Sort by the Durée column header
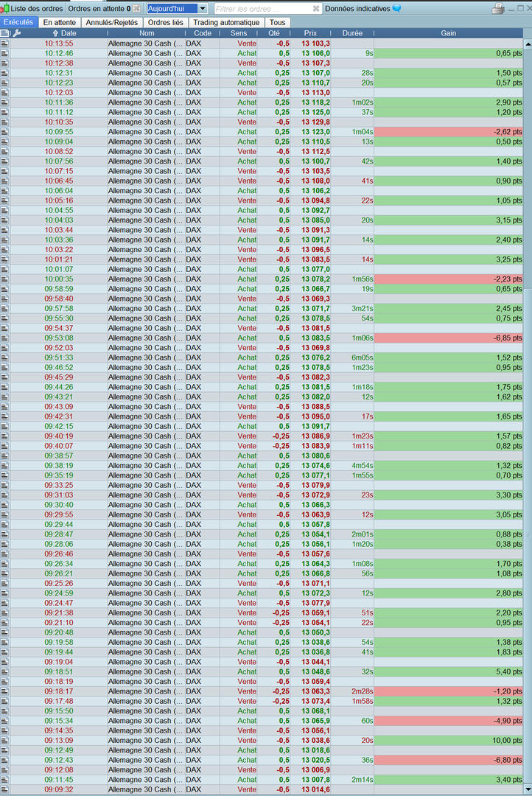The width and height of the screenshot is (532, 796). (x=352, y=33)
